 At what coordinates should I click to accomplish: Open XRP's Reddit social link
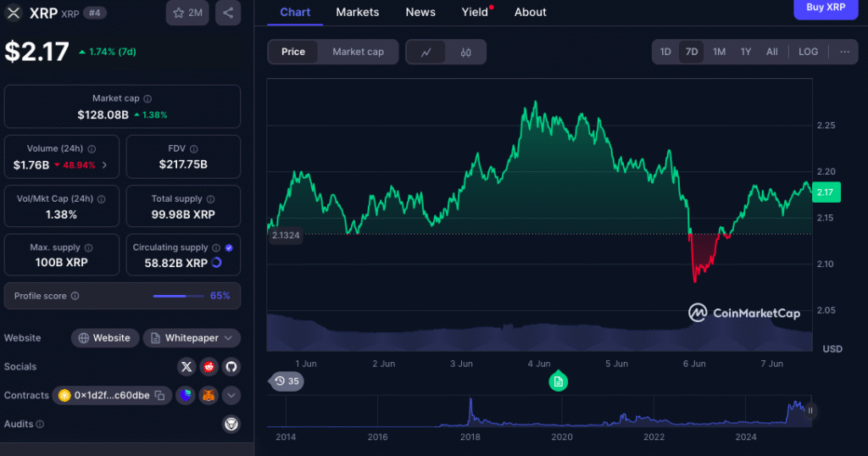[x=209, y=366]
